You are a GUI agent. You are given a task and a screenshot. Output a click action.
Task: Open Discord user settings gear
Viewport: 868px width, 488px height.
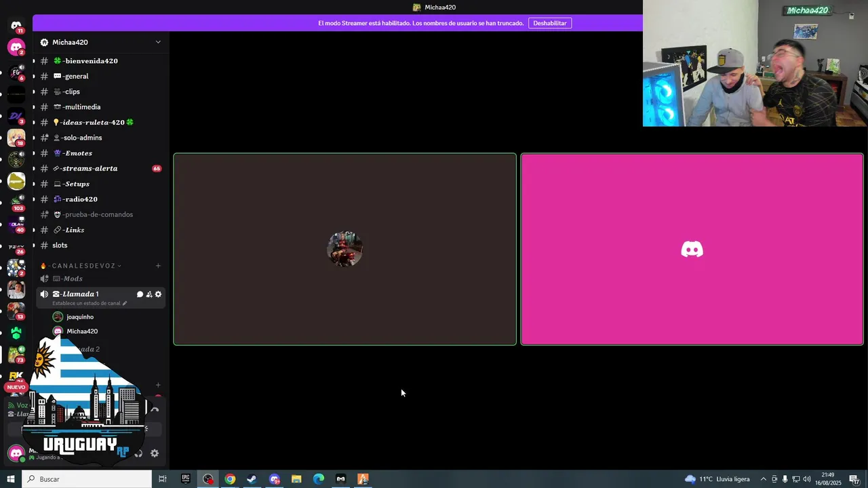(155, 453)
